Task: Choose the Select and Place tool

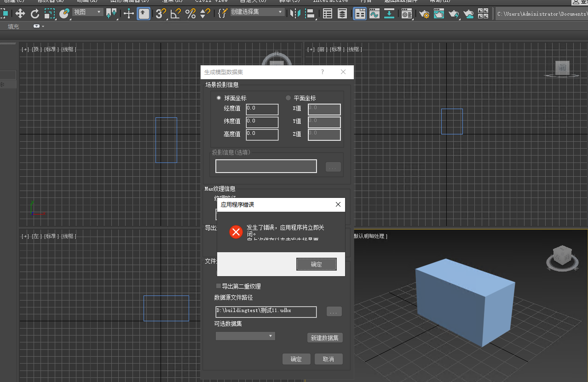Action: coord(64,13)
